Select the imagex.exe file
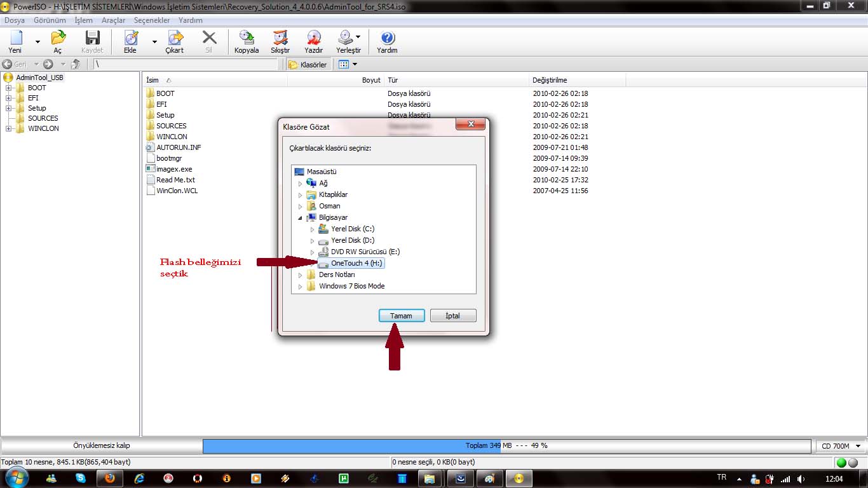 pos(174,169)
